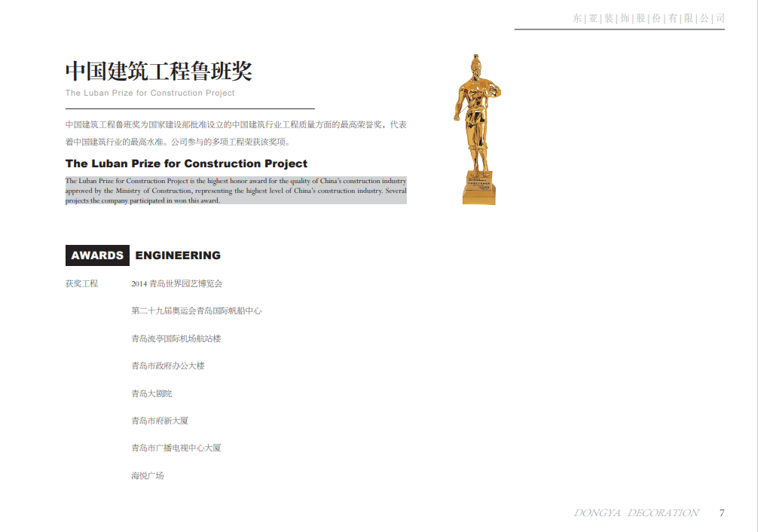Click the list entry 青岛市府新大厦
Viewport: 758px width, 532px height.
pos(160,420)
